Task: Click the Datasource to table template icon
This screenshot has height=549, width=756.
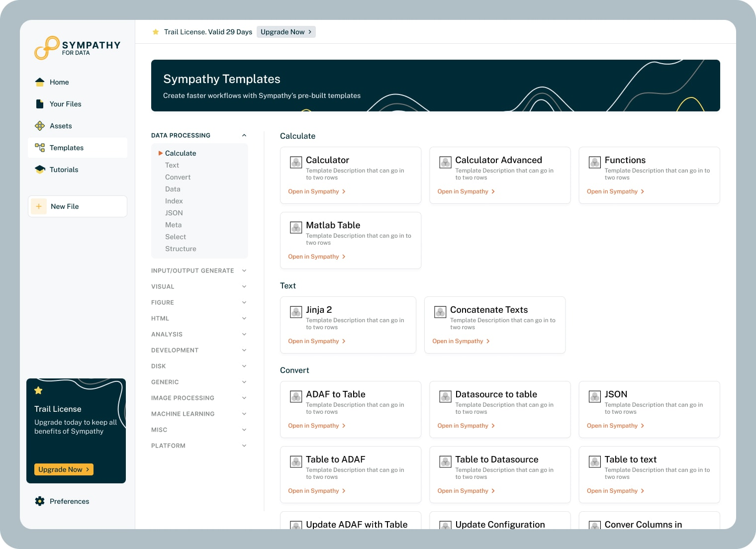Action: (445, 396)
